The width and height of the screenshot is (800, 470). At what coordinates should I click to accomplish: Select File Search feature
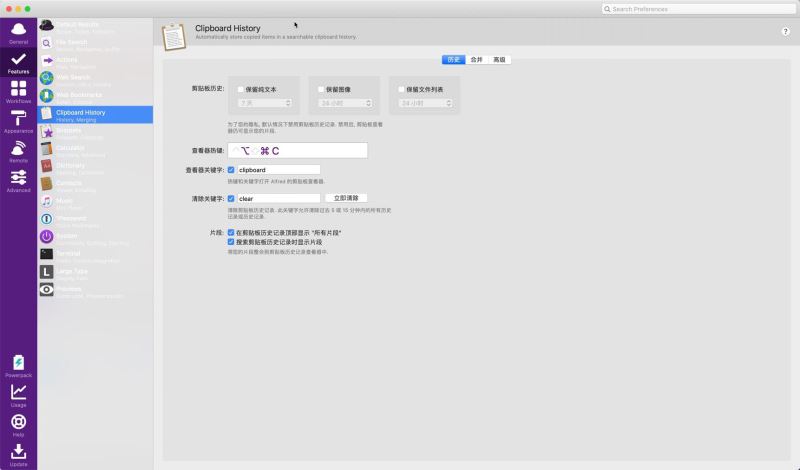pyautogui.click(x=95, y=44)
